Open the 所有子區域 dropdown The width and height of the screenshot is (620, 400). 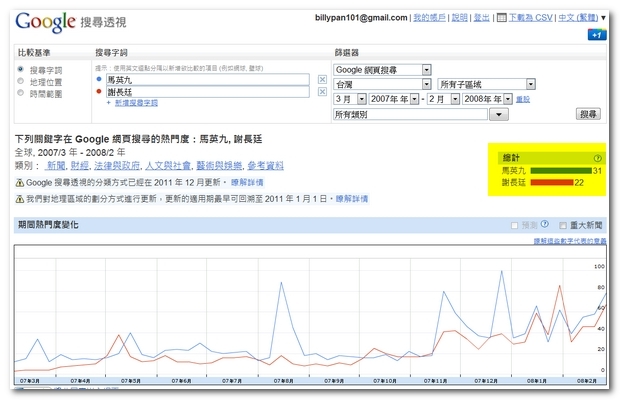(486, 84)
